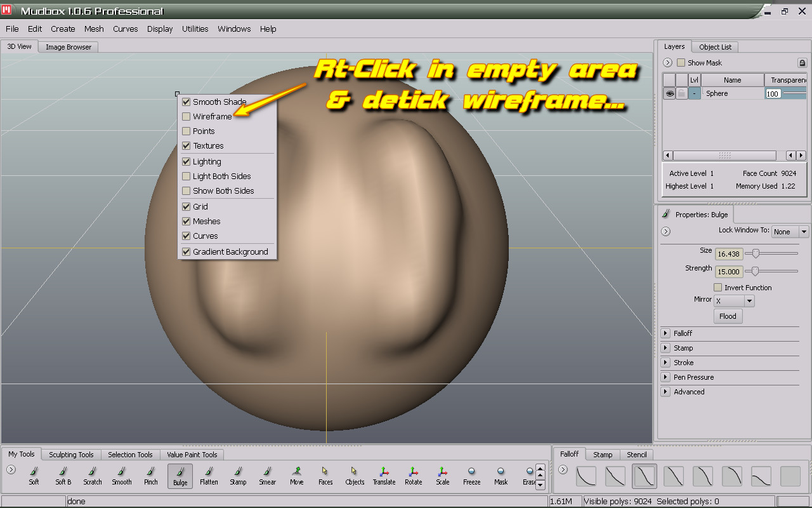
Task: Open the File menu
Action: tap(12, 29)
